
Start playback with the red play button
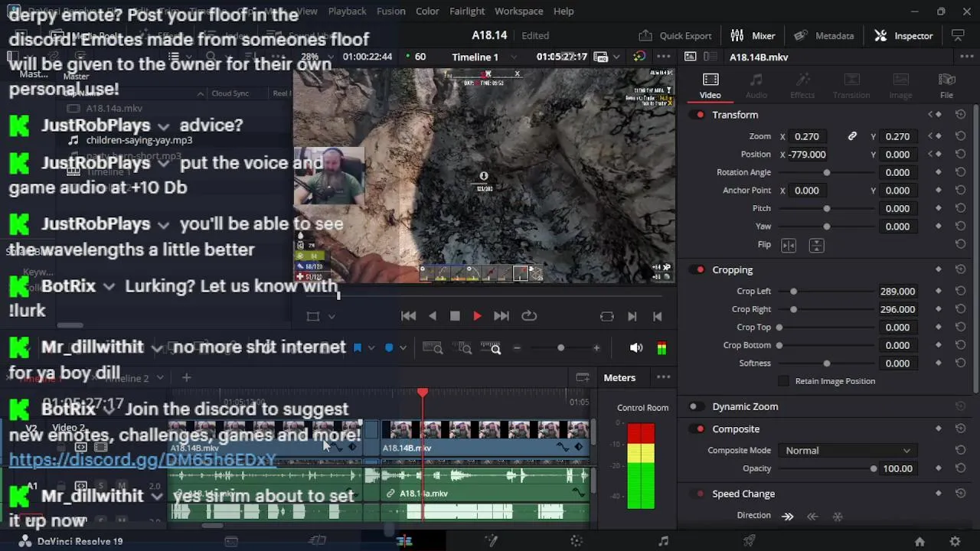coord(477,316)
